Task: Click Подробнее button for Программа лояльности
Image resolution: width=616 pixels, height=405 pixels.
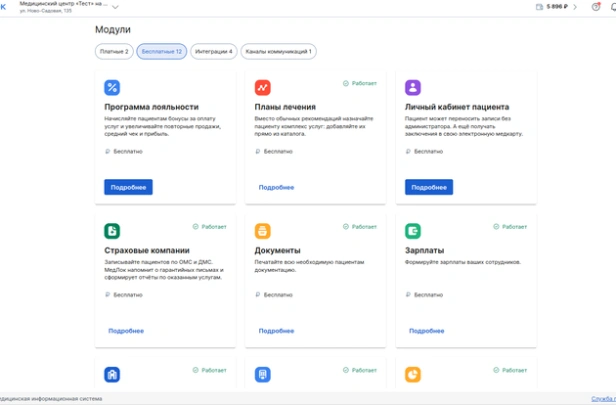Action: tap(128, 187)
